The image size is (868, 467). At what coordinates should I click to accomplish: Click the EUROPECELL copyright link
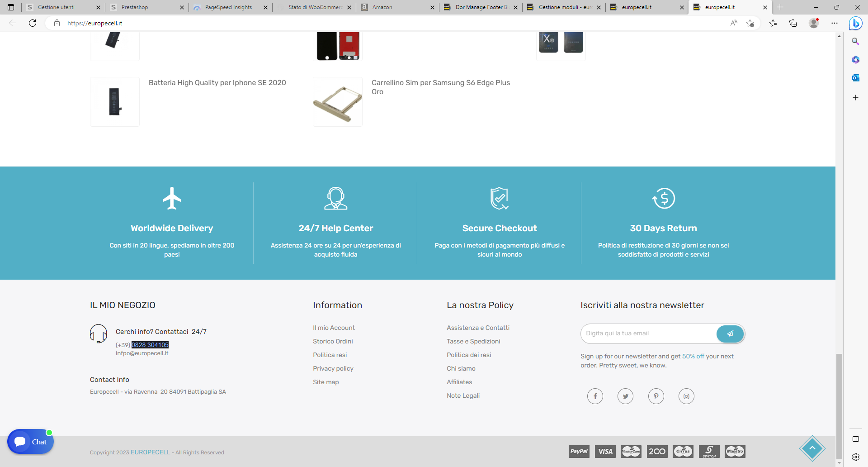(x=151, y=452)
